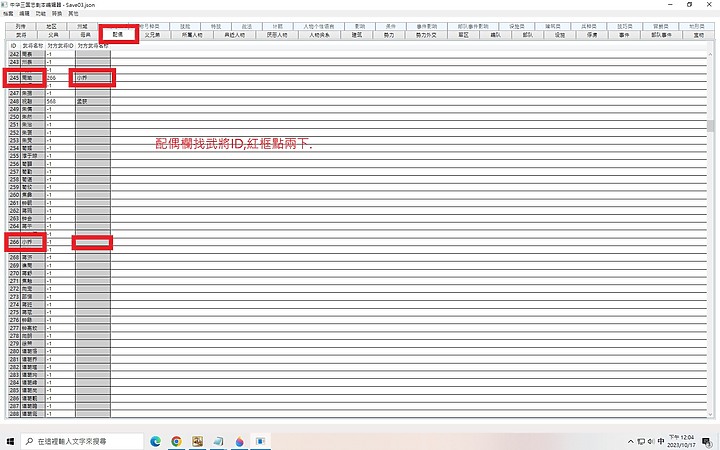Open the volume control tray icon
The image size is (720, 450).
(x=651, y=442)
